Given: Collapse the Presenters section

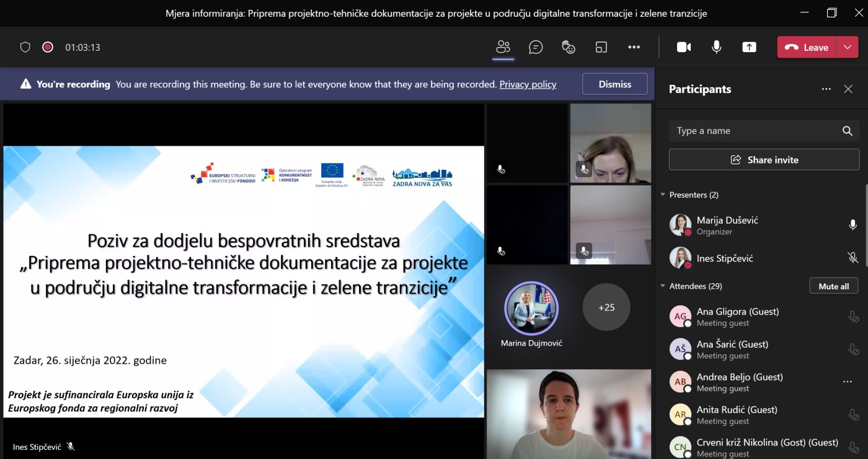Looking at the screenshot, I should (662, 195).
